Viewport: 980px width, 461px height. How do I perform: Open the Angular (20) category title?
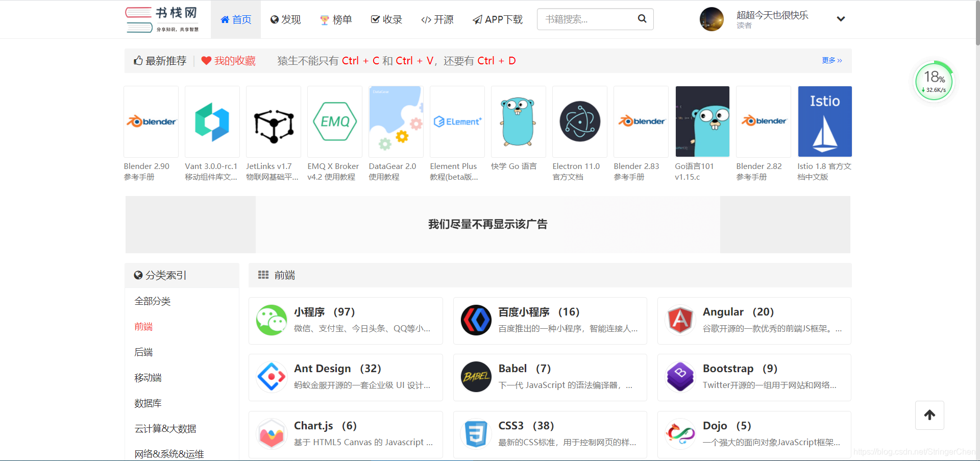click(739, 312)
